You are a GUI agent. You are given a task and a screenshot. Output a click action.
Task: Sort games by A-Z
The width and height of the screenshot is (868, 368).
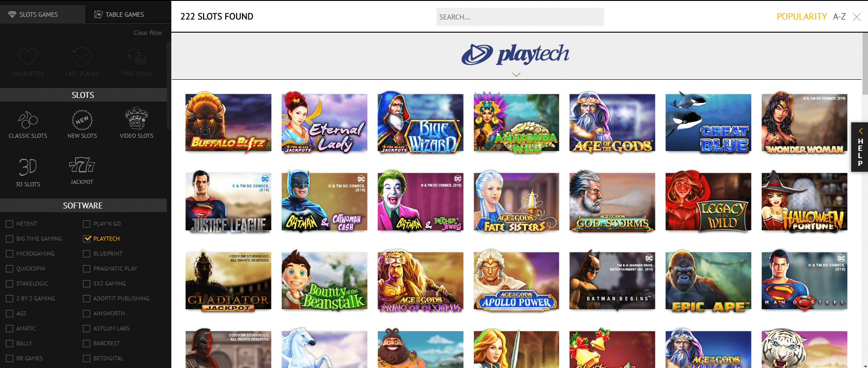[x=839, y=17]
